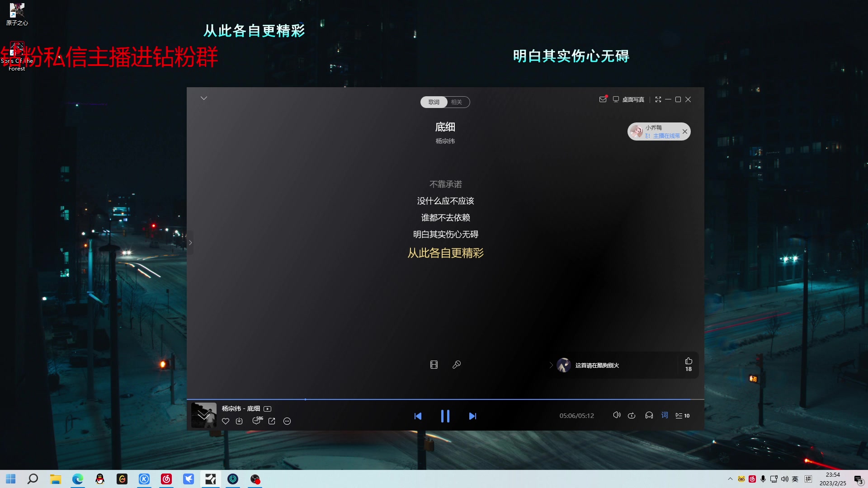Collapse the player with top-left chevron
The width and height of the screenshot is (868, 488).
pyautogui.click(x=204, y=98)
